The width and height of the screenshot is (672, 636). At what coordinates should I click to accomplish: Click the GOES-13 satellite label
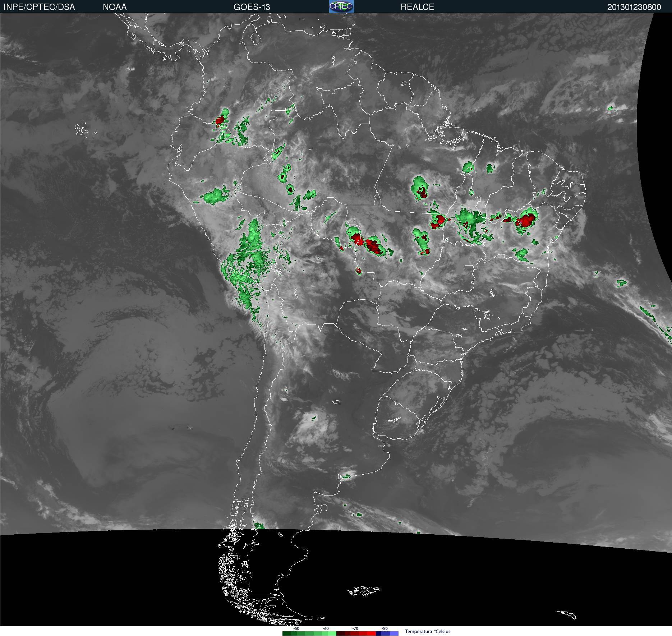coord(252,7)
